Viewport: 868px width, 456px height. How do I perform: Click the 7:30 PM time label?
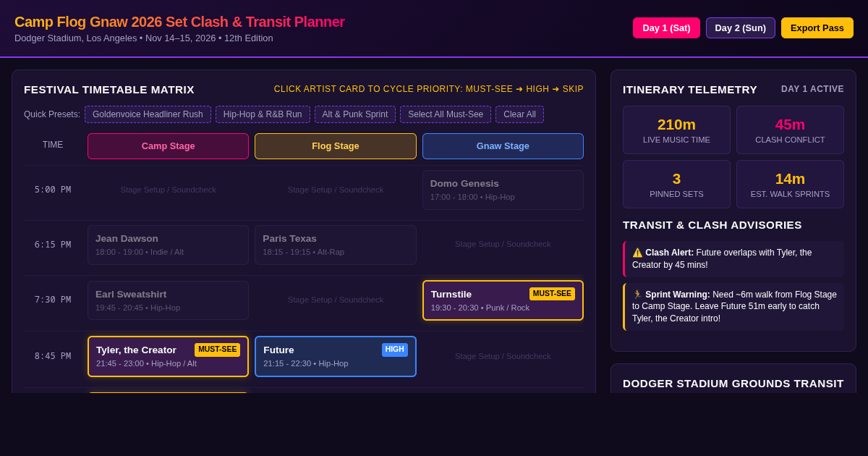tap(53, 300)
